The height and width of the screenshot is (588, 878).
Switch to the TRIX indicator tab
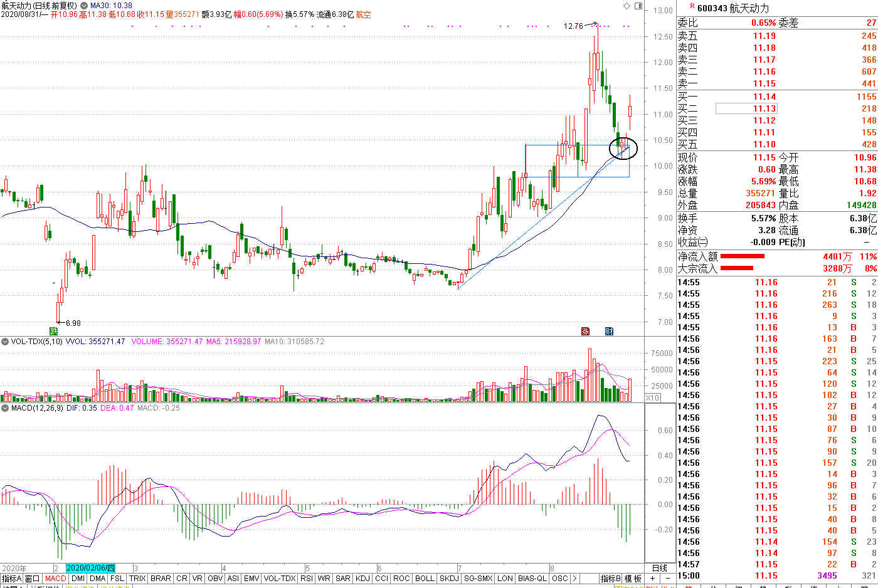click(137, 578)
